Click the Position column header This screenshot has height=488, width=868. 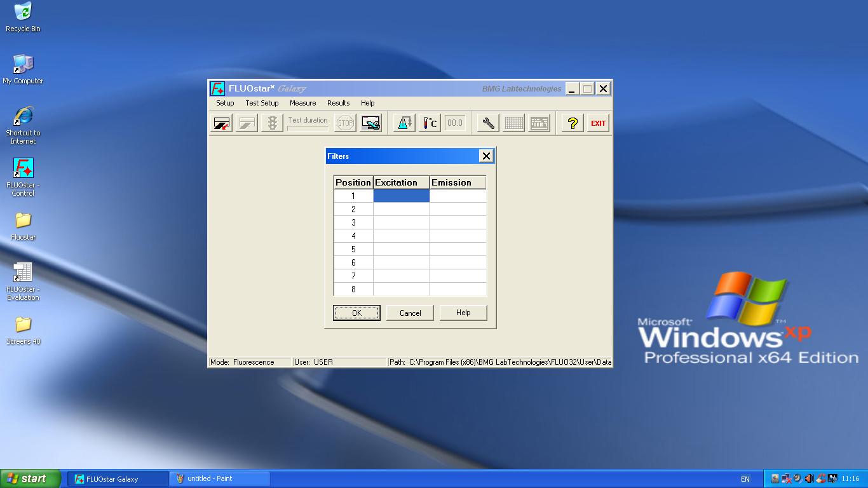point(353,182)
